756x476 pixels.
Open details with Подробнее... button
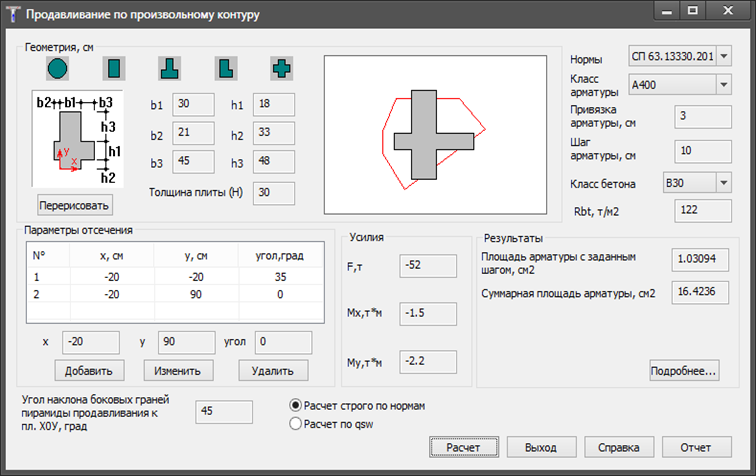click(684, 370)
